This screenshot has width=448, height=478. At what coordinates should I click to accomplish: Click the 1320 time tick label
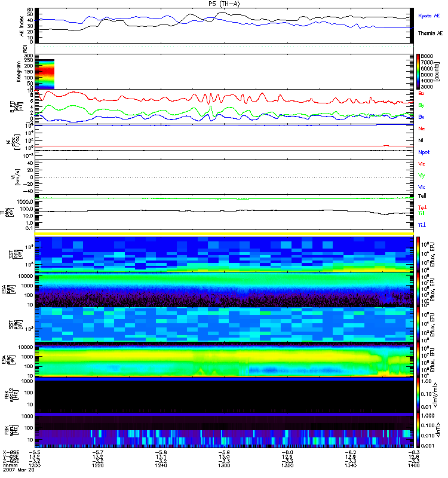pos(287,465)
